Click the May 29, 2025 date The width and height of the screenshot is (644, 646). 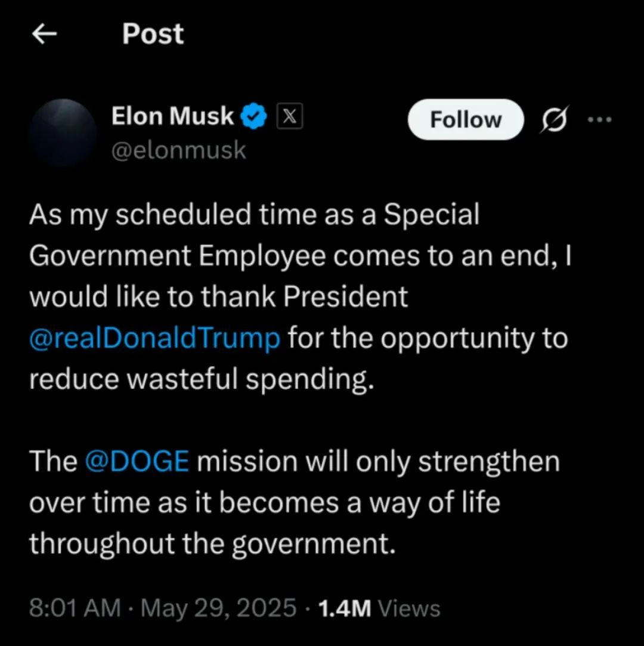(218, 608)
